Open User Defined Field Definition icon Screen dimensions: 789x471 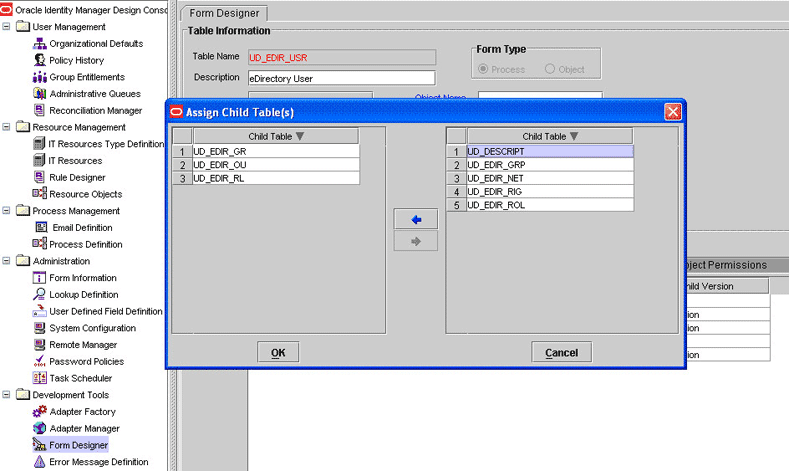(39, 311)
